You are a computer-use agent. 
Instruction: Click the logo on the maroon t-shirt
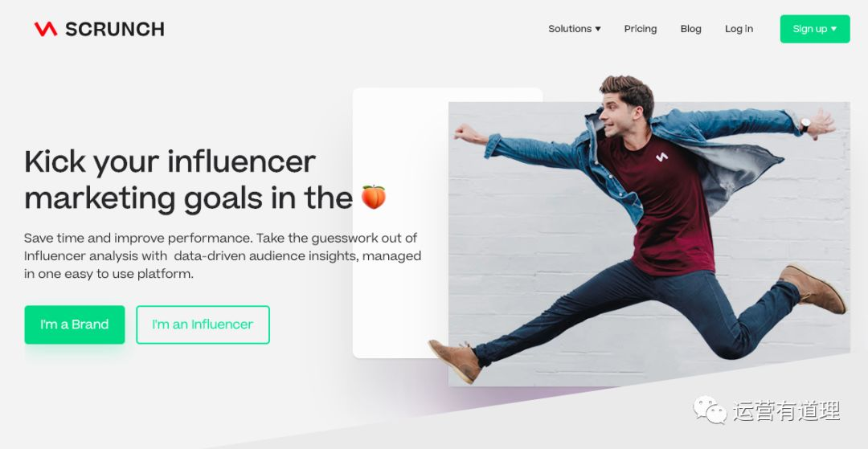(661, 157)
